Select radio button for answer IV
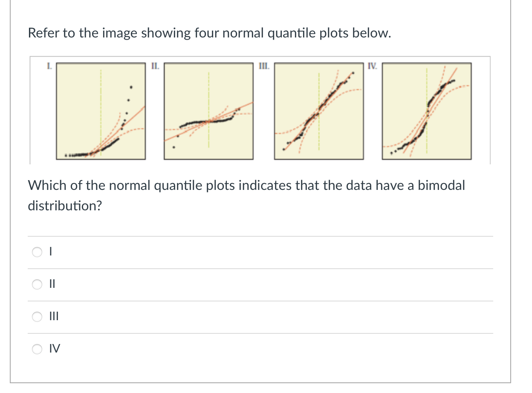 point(37,349)
